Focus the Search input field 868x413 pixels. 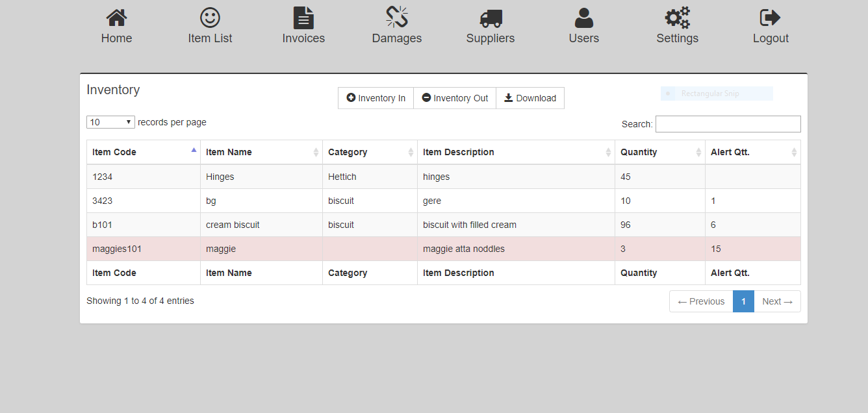[728, 124]
